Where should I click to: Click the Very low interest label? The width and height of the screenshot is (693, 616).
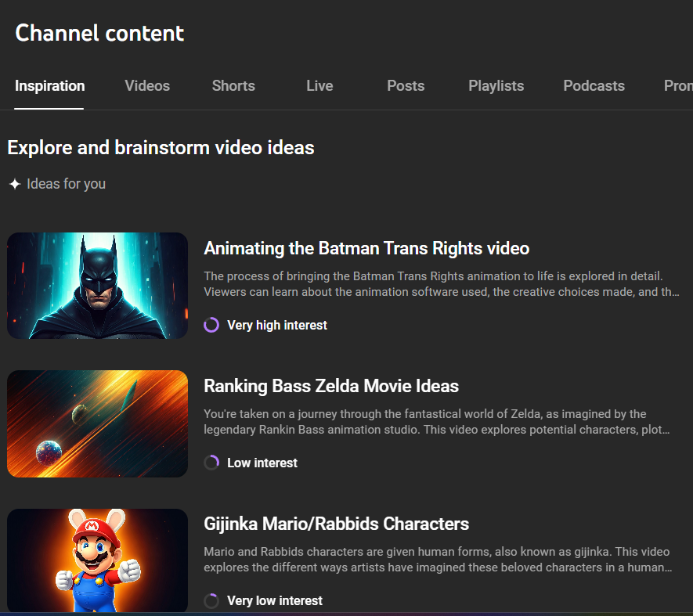point(275,601)
